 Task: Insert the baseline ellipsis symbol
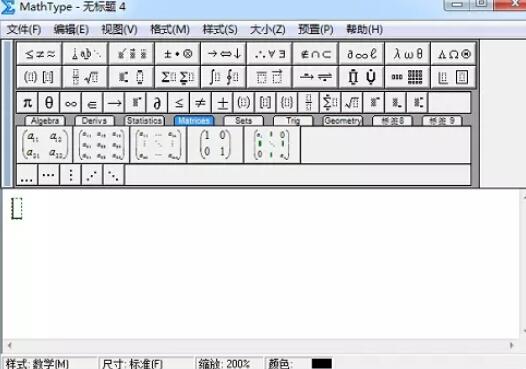(x=27, y=174)
